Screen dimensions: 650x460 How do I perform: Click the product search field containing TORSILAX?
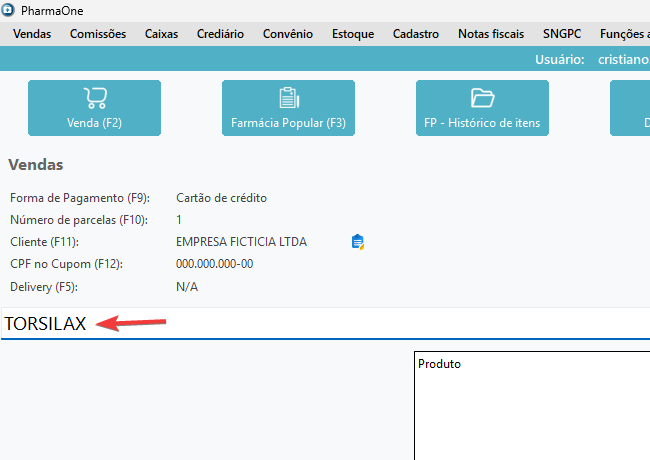[x=325, y=324]
